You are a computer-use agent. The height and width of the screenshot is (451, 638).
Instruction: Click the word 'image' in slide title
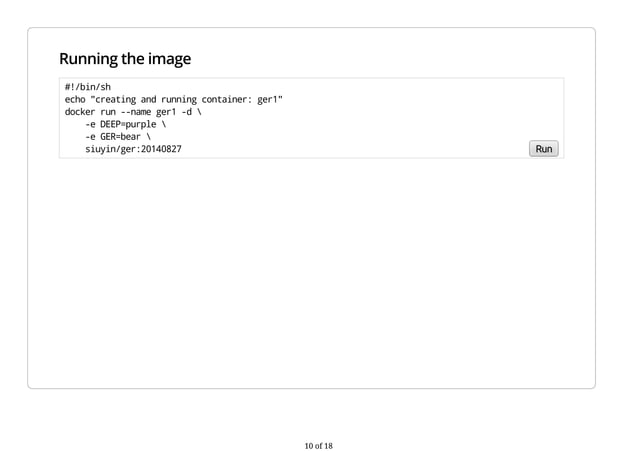tap(169, 59)
